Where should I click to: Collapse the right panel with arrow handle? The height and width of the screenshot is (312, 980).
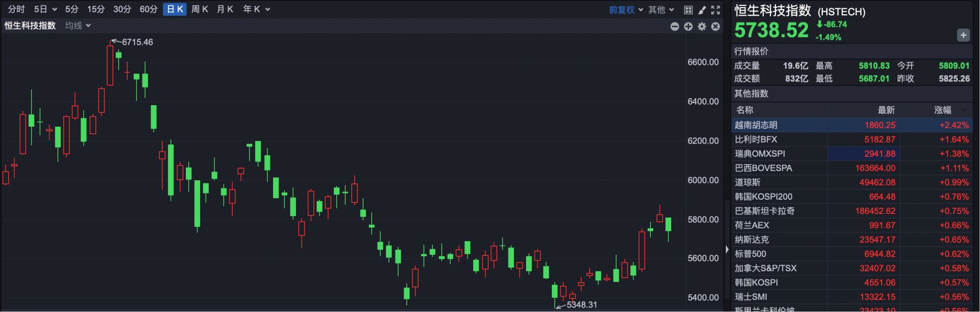click(727, 249)
